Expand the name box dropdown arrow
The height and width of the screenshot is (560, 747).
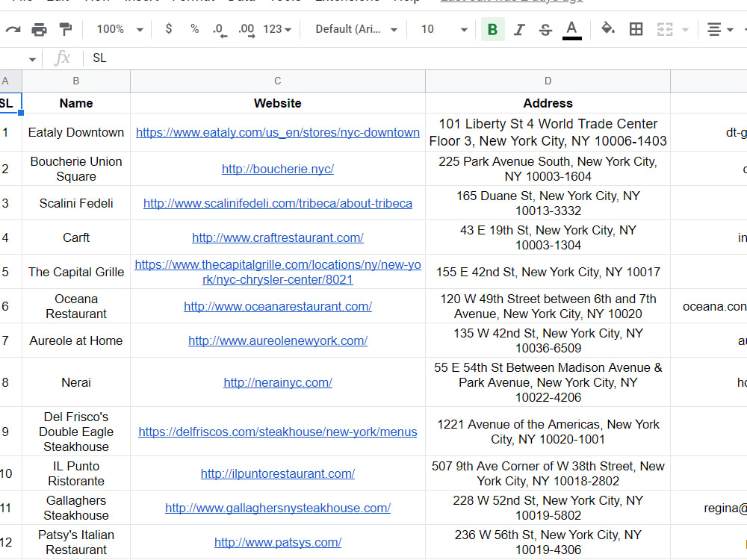[x=32, y=59]
